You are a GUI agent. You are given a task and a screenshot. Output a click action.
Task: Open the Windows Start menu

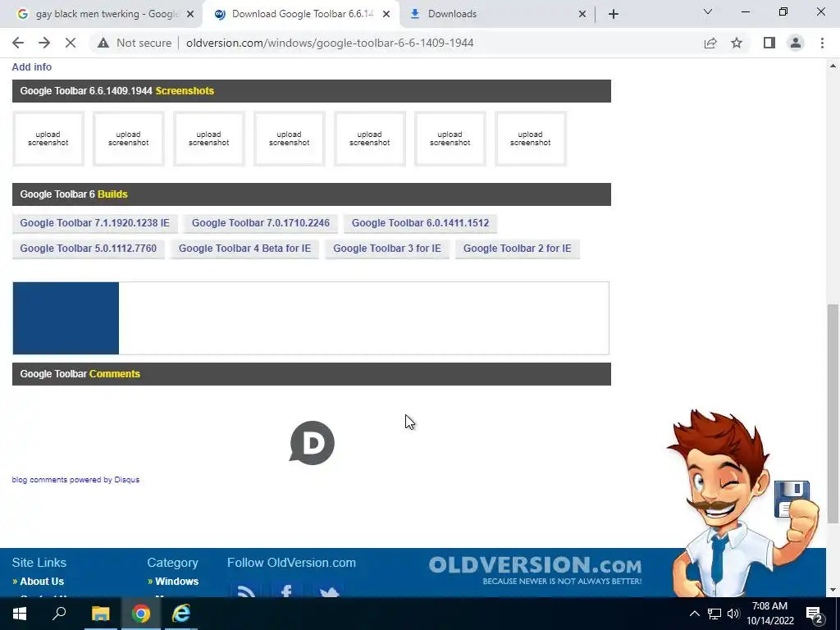[x=20, y=614]
